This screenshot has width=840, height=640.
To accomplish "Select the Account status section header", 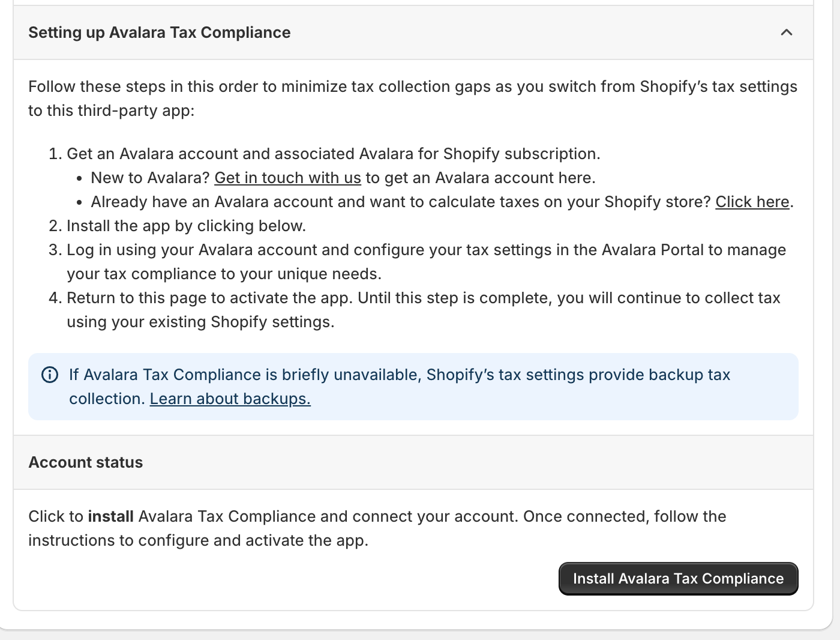I will pos(85,462).
